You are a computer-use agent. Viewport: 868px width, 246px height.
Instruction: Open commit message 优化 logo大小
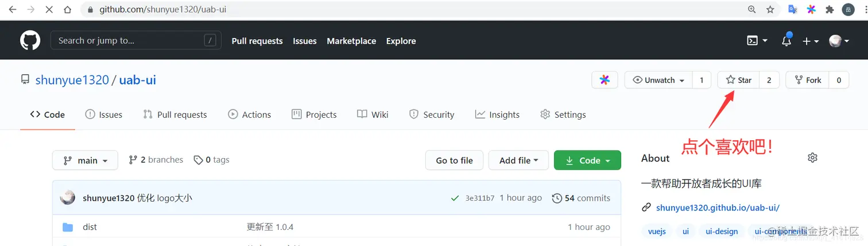(165, 198)
